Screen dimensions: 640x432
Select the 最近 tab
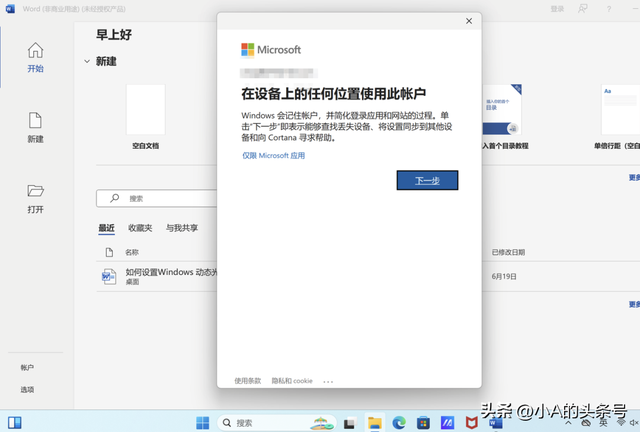(x=106, y=228)
